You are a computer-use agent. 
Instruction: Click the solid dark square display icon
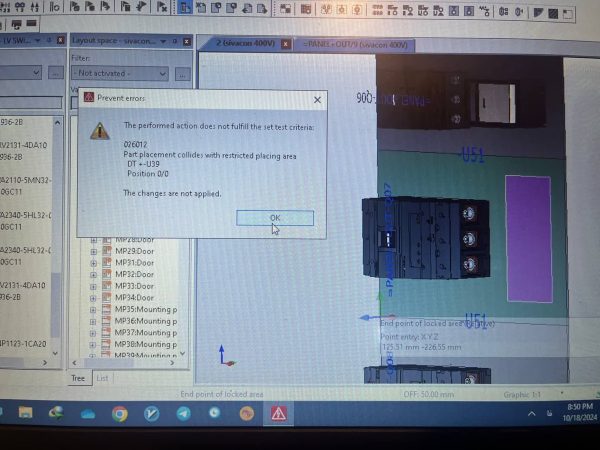pos(553,14)
